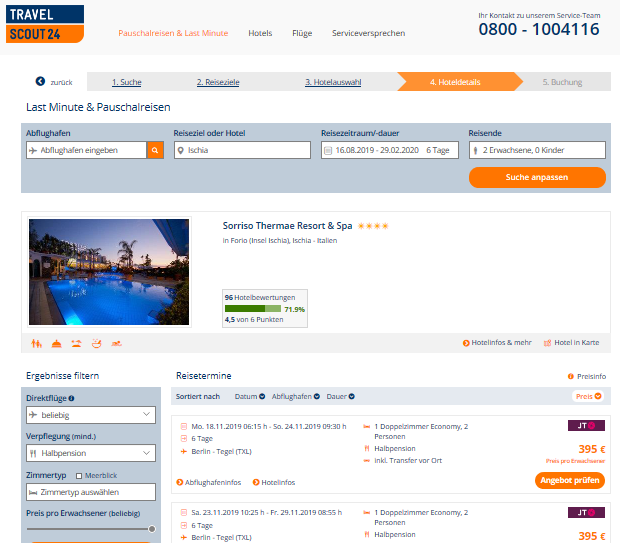The height and width of the screenshot is (543, 620).
Task: Click the orange airport search magnifier button
Action: tap(155, 150)
